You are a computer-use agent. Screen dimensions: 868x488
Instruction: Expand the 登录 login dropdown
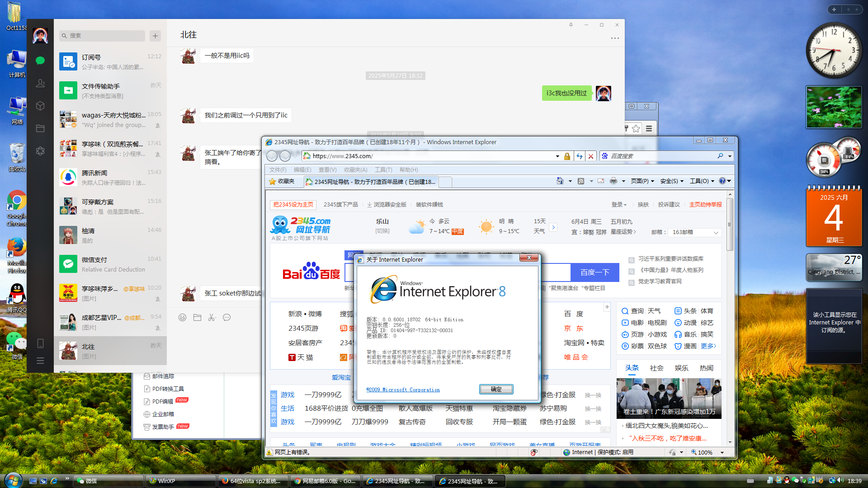[619, 205]
